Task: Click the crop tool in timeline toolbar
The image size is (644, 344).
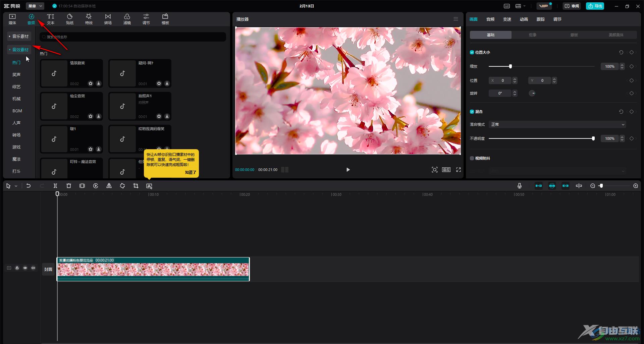Action: 136,186
